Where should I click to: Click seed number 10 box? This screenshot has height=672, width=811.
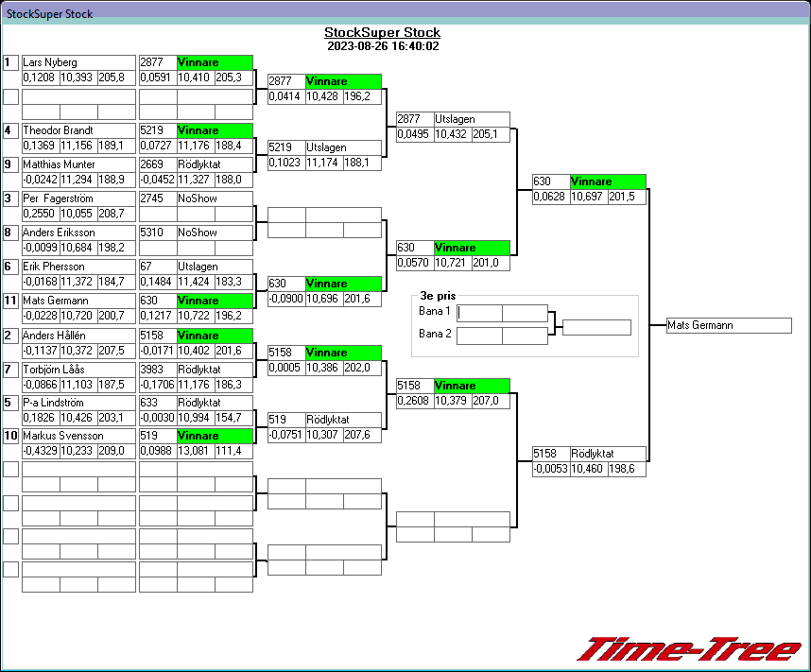pyautogui.click(x=10, y=436)
